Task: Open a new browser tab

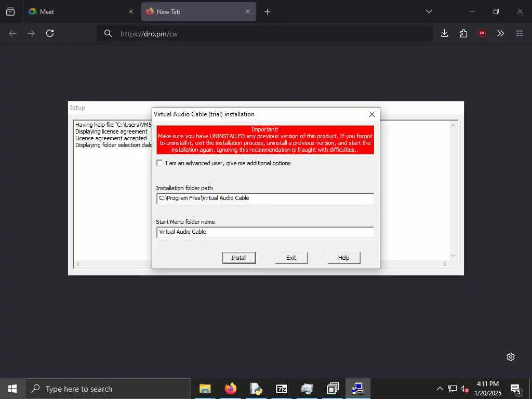Action: coord(268,12)
